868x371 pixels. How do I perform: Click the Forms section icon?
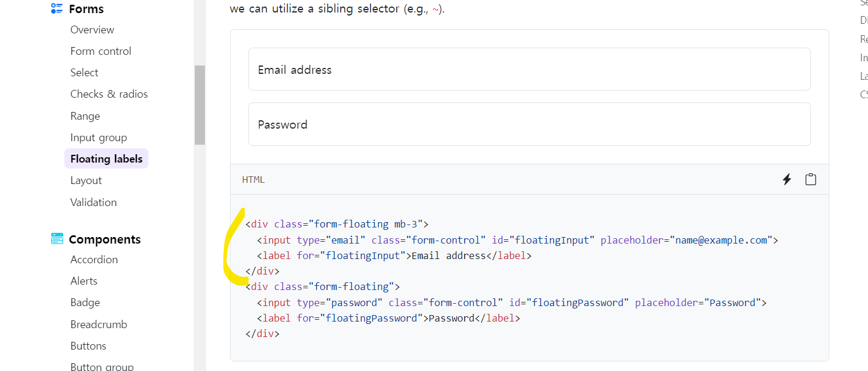pos(57,8)
